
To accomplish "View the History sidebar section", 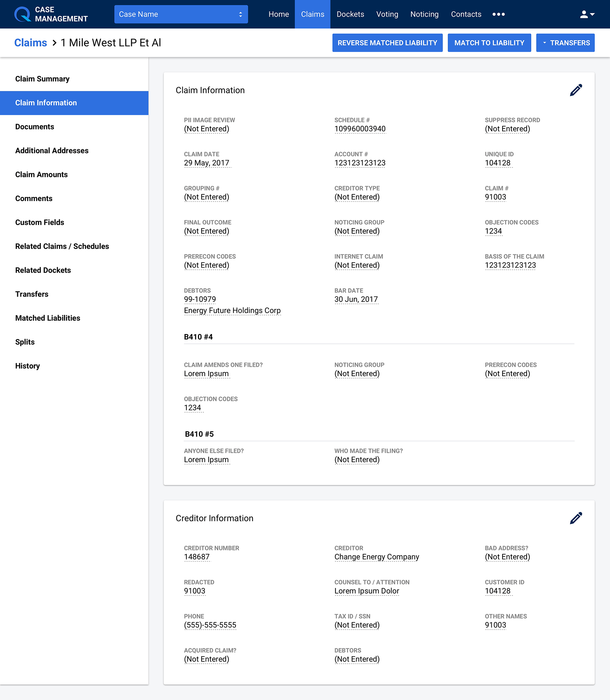I will coord(27,366).
